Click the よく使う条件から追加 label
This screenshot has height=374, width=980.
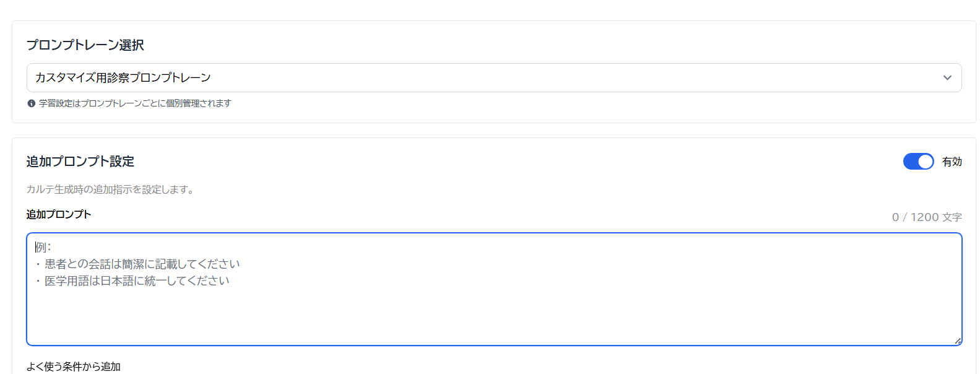coord(73,367)
